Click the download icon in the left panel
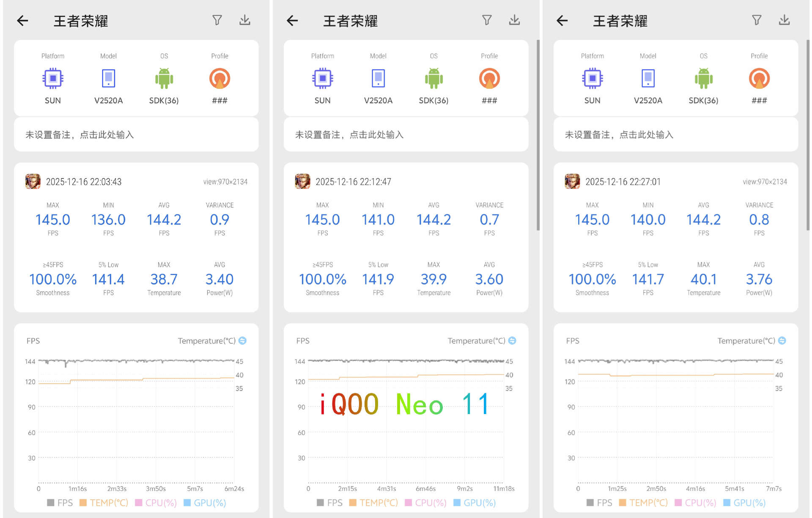812x518 pixels. tap(245, 20)
